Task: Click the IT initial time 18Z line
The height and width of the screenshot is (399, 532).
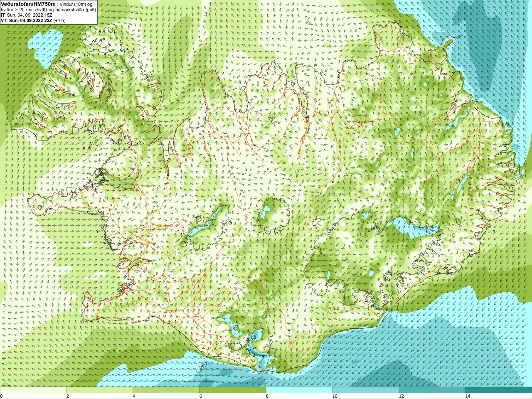Action: 27,15
